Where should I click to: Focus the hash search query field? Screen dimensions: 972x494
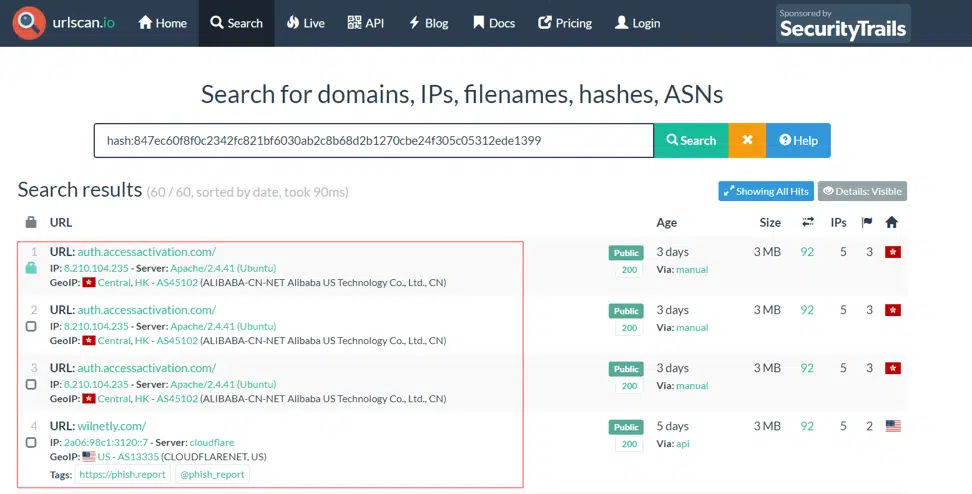pos(374,141)
